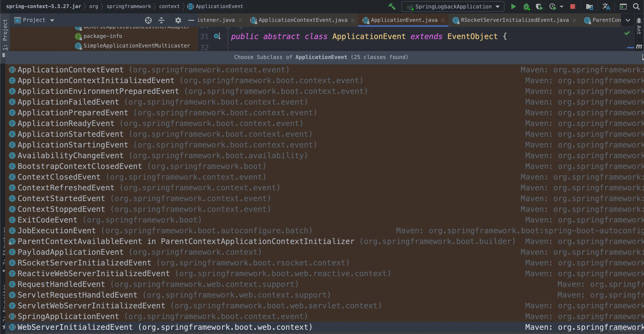Choose ApplicationContextEvent subclass
Screen dimensions: 644x334
(324, 70)
